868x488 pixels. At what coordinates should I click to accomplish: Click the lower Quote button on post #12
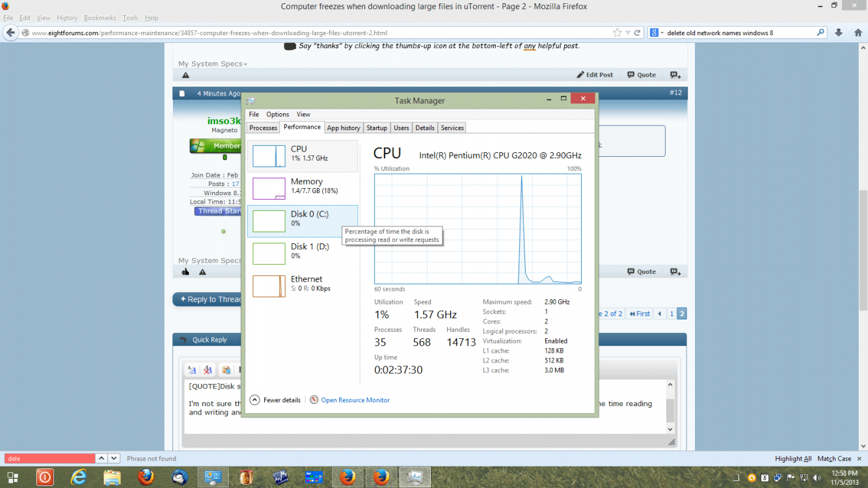click(642, 272)
